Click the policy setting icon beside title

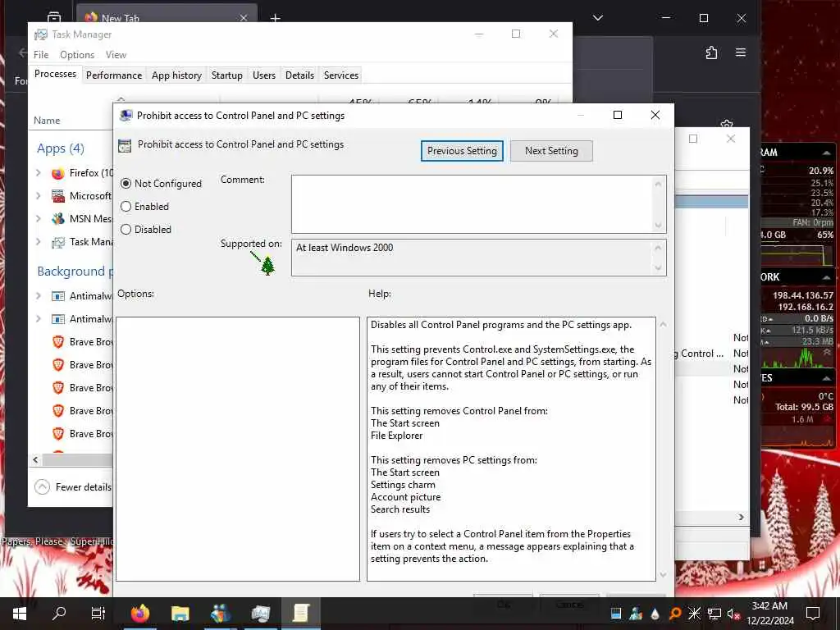tap(125, 146)
